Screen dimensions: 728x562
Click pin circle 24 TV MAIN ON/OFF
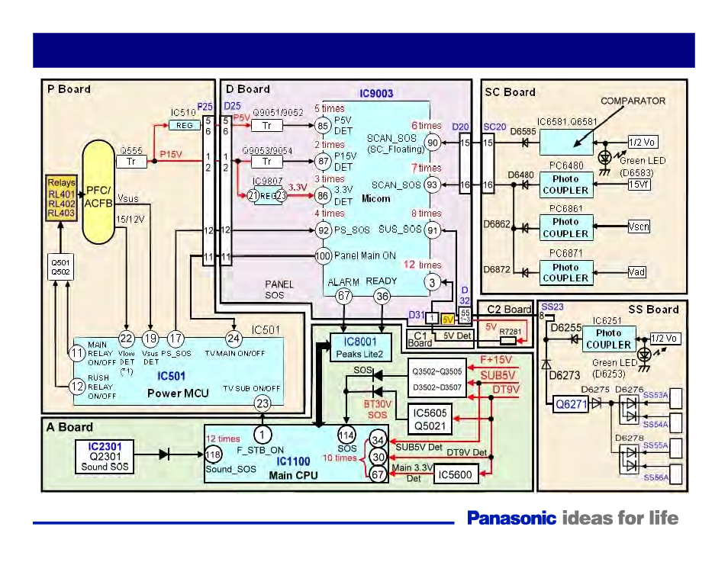[x=234, y=339]
